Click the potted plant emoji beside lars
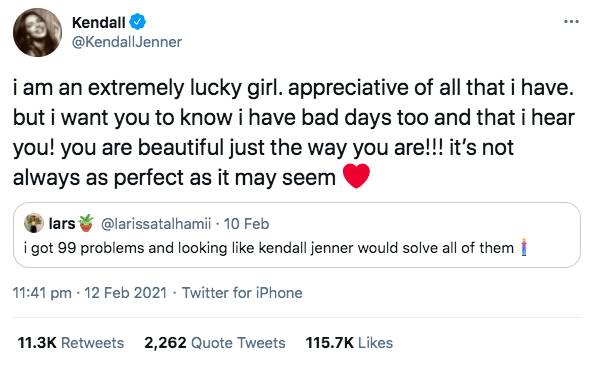Image resolution: width=596 pixels, height=365 pixels. [86, 223]
